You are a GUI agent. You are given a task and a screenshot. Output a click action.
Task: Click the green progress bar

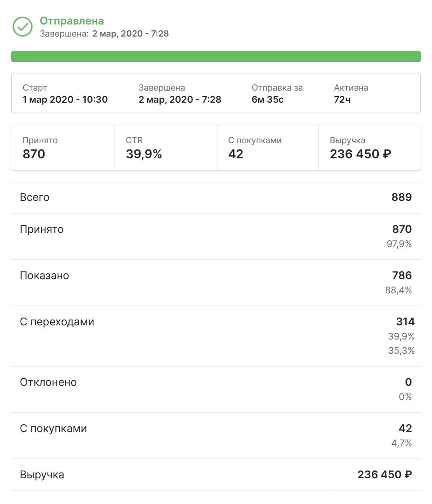click(216, 56)
